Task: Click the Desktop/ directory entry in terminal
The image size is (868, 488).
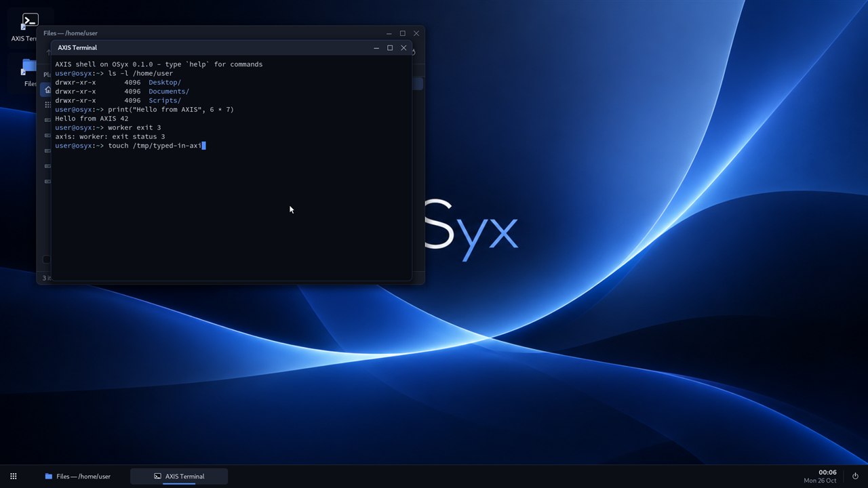Action: pos(165,83)
